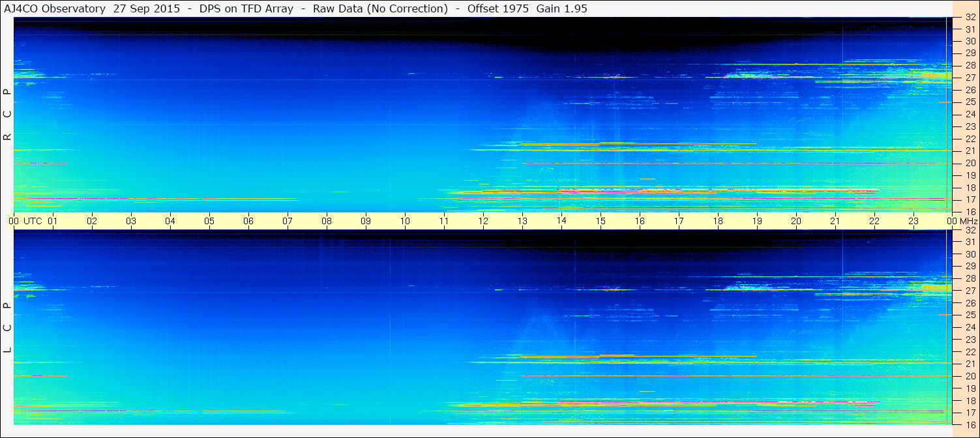This screenshot has width=980, height=438.
Task: Click the 19 MHz tick of the LCP panel scale
Action: coord(970,388)
